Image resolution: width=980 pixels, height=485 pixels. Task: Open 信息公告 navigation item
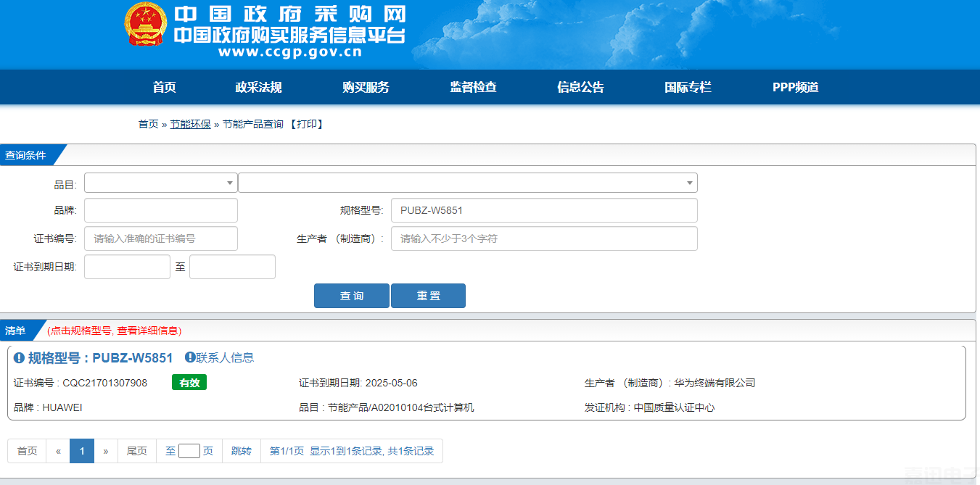point(580,87)
